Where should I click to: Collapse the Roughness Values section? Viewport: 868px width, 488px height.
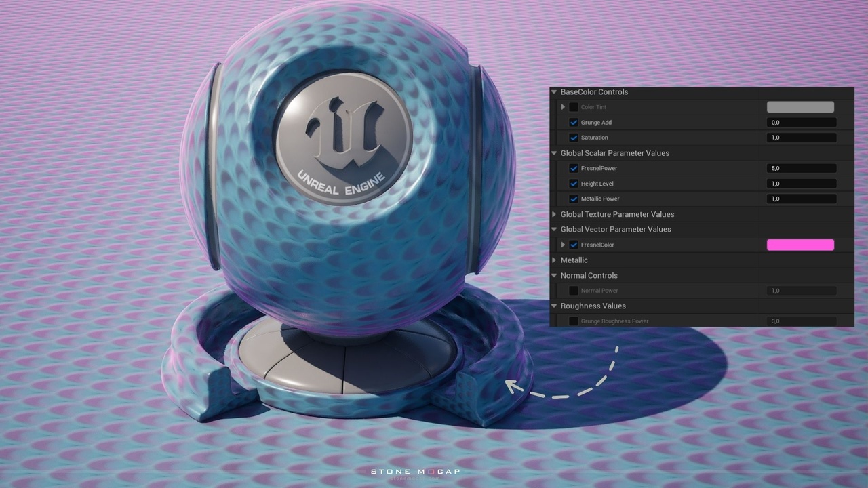pyautogui.click(x=554, y=306)
